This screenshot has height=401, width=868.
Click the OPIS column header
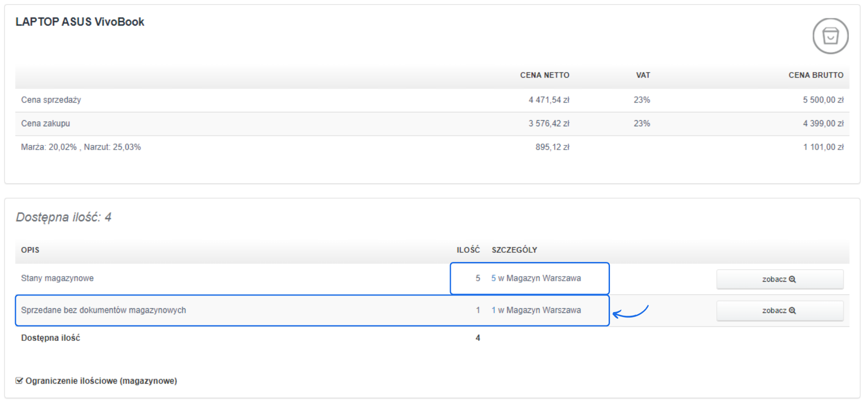pyautogui.click(x=30, y=250)
